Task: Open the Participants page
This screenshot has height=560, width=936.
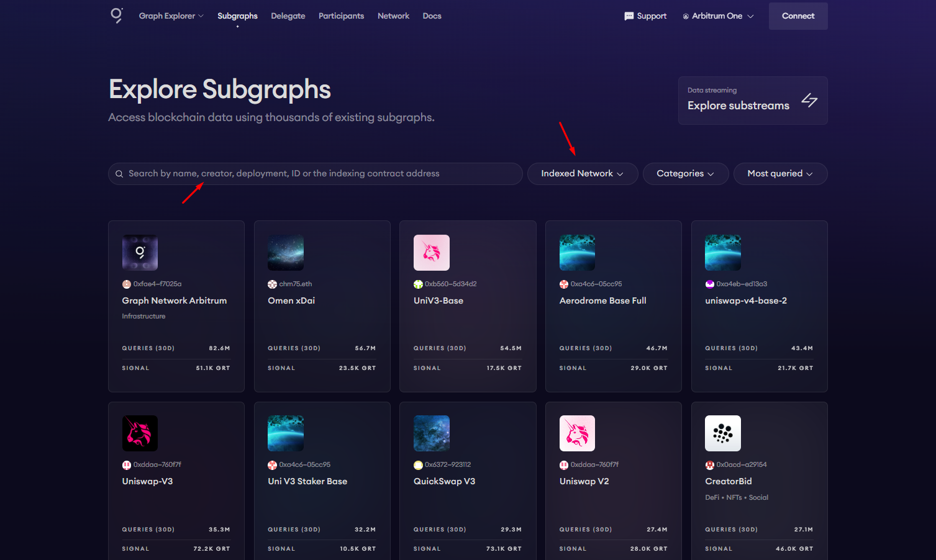Action: 341,16
